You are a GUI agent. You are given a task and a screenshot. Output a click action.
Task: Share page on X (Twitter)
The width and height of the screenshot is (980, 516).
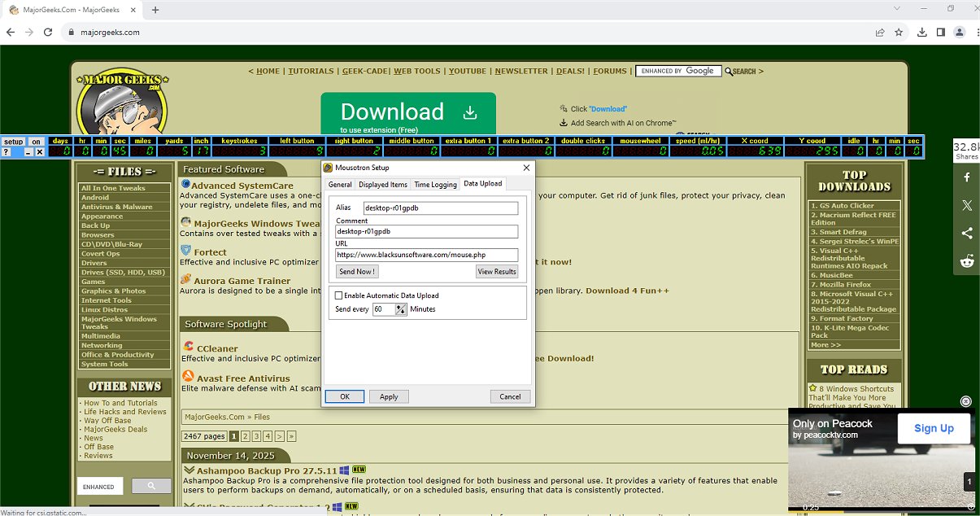coord(967,205)
